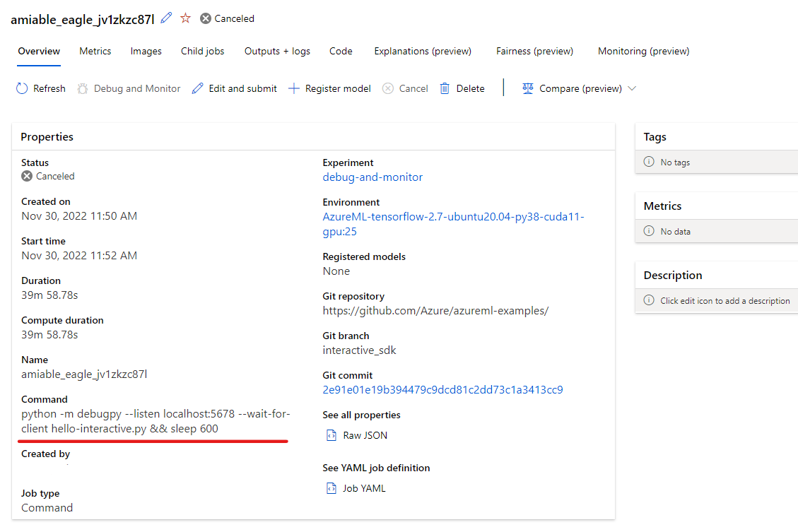798x532 pixels.
Task: Open the AzureML-tensorflow environment link
Action: [x=454, y=224]
